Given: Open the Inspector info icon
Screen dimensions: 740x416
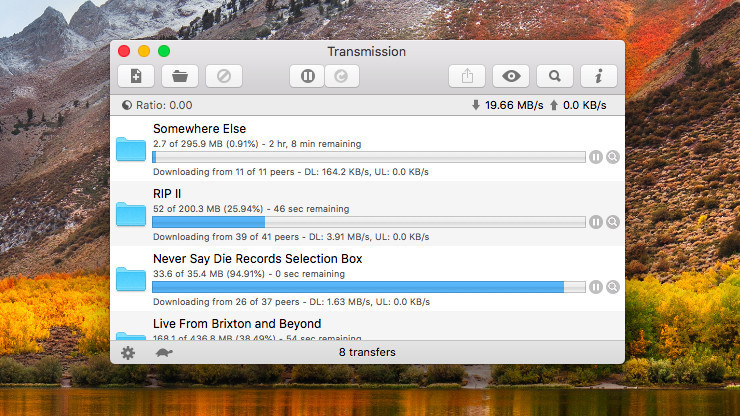Looking at the screenshot, I should click(x=598, y=76).
